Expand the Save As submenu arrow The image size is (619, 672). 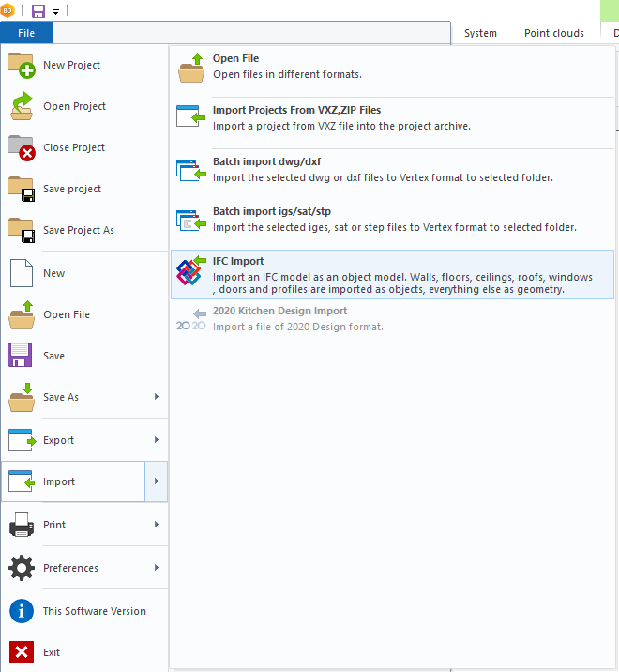pos(157,397)
